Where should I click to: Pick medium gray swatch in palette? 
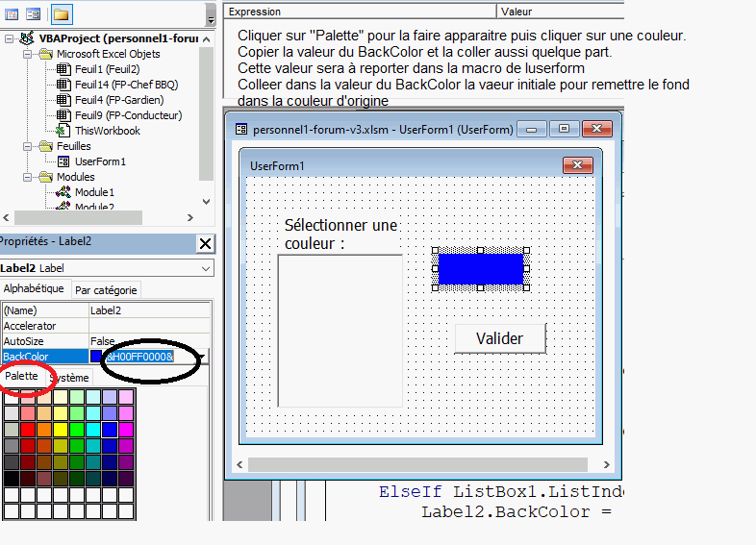[12, 446]
